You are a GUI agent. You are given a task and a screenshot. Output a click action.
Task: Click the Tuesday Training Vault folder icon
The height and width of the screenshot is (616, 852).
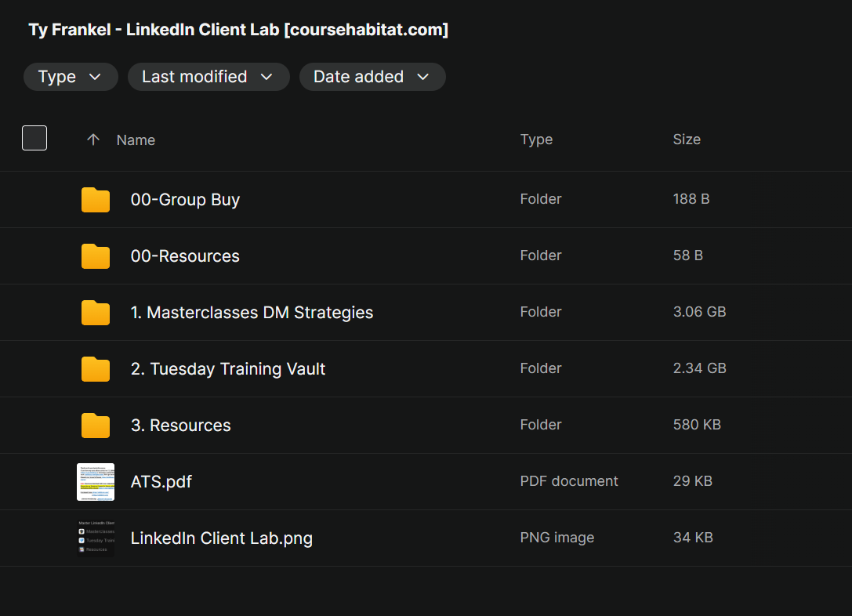tap(96, 369)
